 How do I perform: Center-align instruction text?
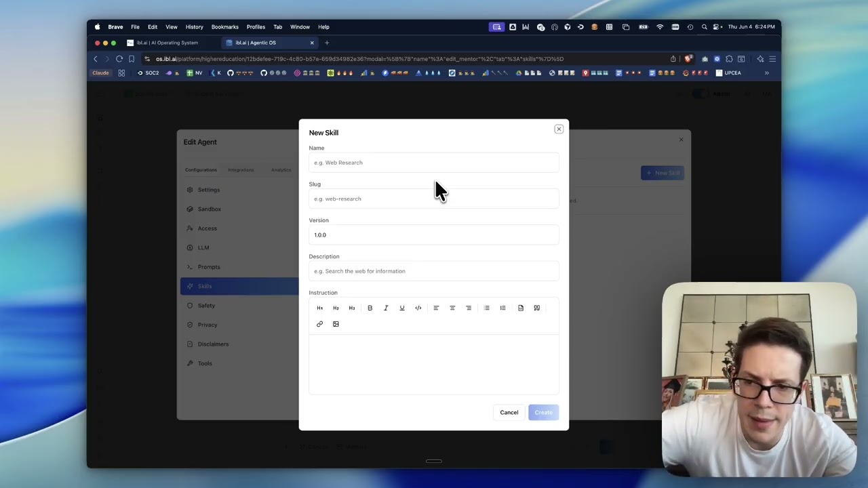point(452,308)
